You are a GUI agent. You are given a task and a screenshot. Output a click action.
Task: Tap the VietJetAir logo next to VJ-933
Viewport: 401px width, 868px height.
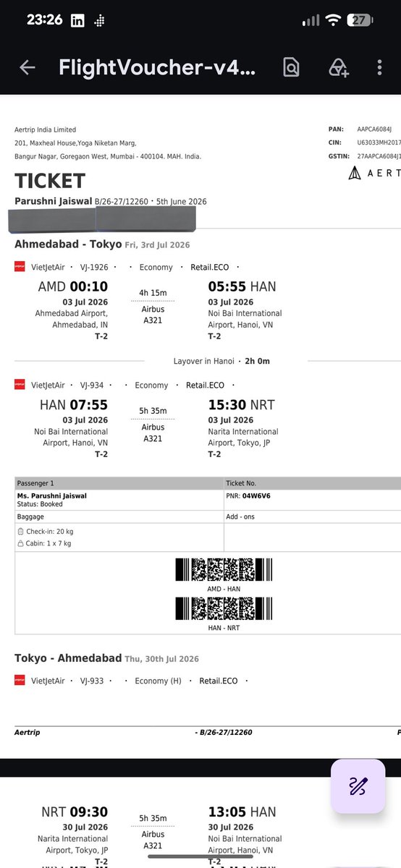coord(19,681)
